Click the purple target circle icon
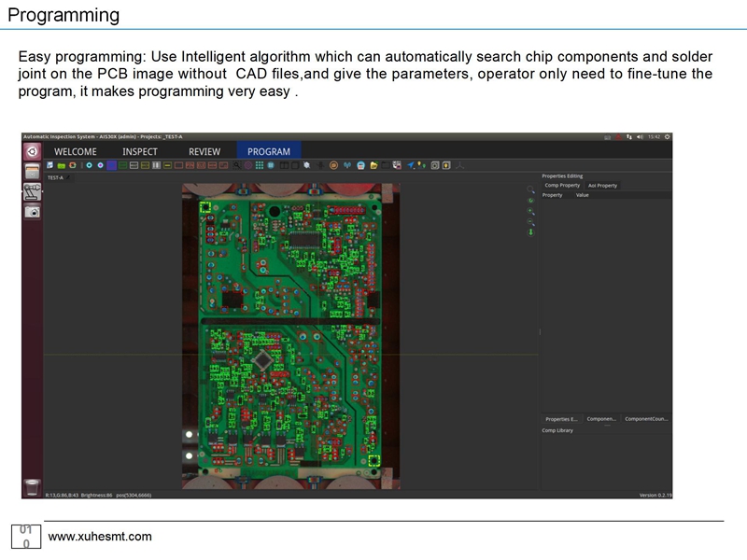The image size is (747, 560). 248,165
